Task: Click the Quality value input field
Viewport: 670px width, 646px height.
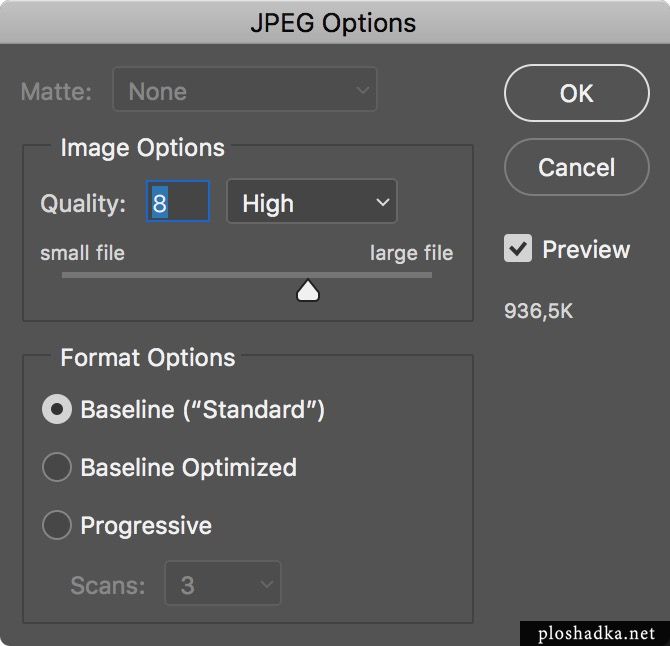Action: (178, 203)
